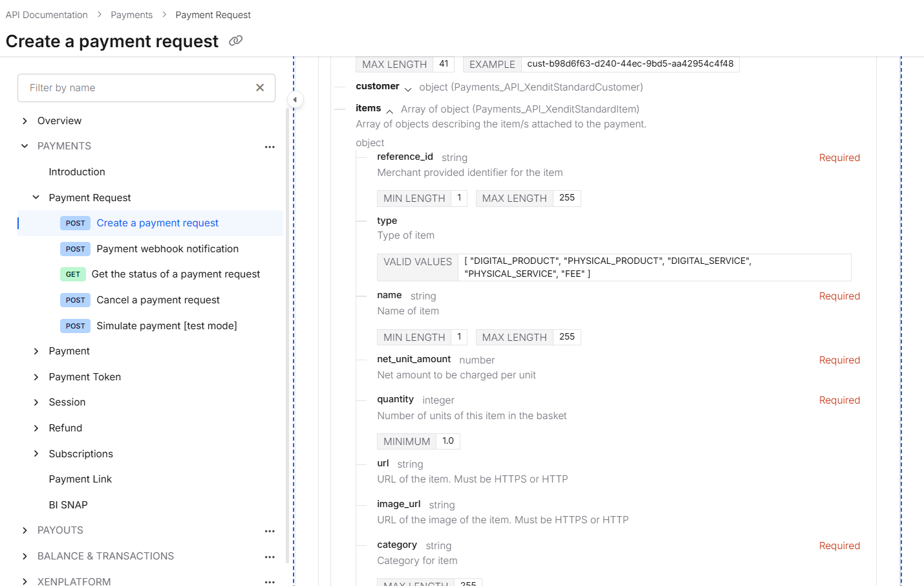Open Get the status of a payment request
This screenshot has width=924, height=586.
[x=175, y=274]
